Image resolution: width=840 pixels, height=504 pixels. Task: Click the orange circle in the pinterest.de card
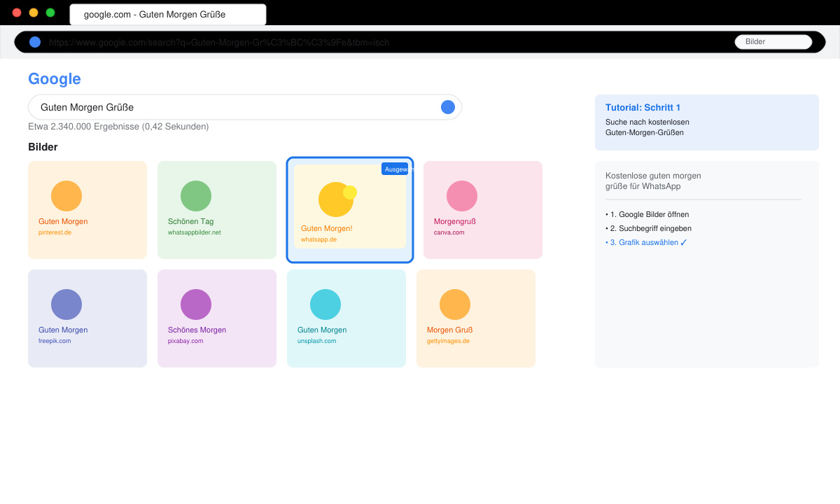tap(66, 196)
